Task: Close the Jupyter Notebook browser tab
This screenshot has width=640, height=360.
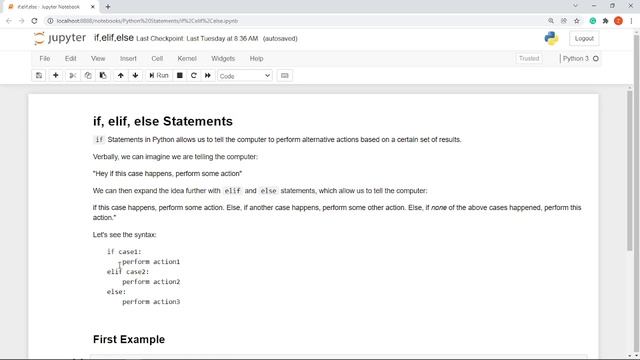Action: pyautogui.click(x=93, y=7)
